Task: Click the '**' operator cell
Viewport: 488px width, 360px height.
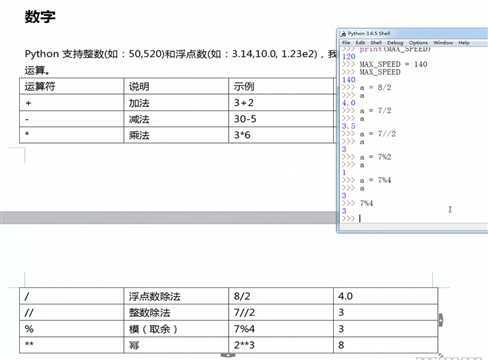Action: pos(72,345)
